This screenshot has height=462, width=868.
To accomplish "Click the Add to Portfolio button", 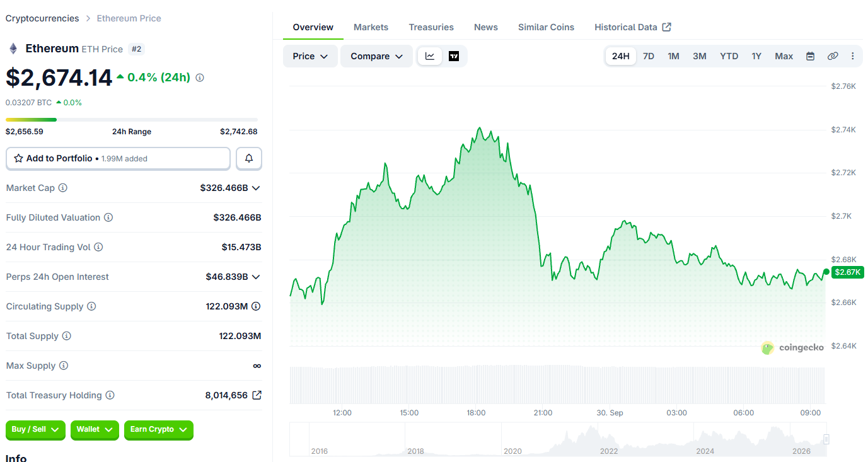I will (x=118, y=158).
